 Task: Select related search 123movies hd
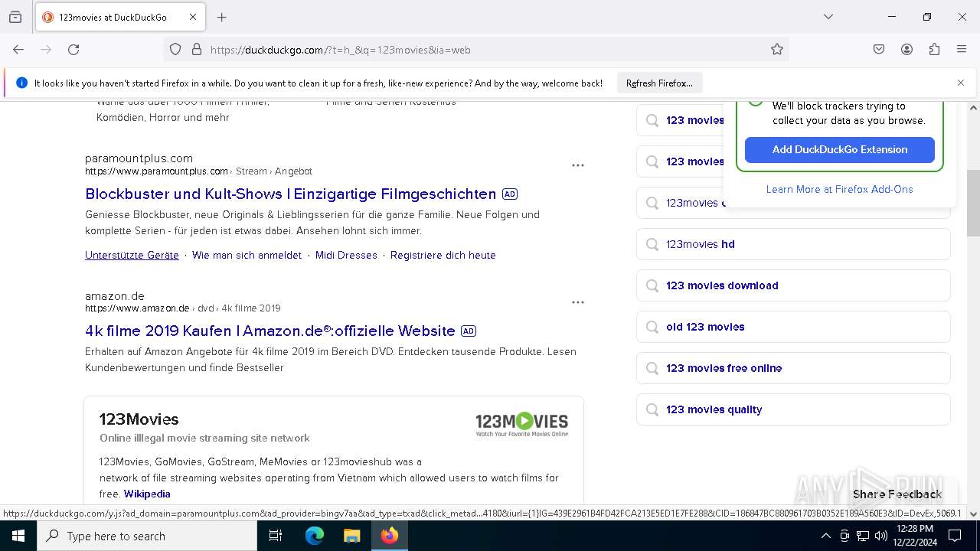(793, 245)
